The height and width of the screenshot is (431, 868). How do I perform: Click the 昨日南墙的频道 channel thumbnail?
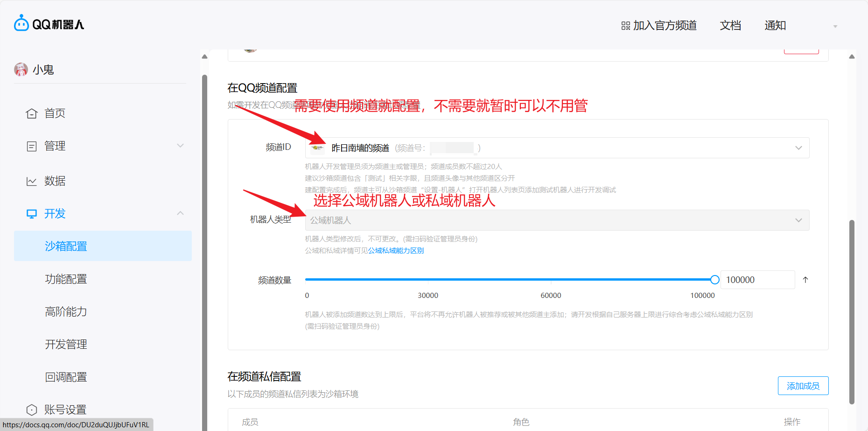click(x=317, y=148)
